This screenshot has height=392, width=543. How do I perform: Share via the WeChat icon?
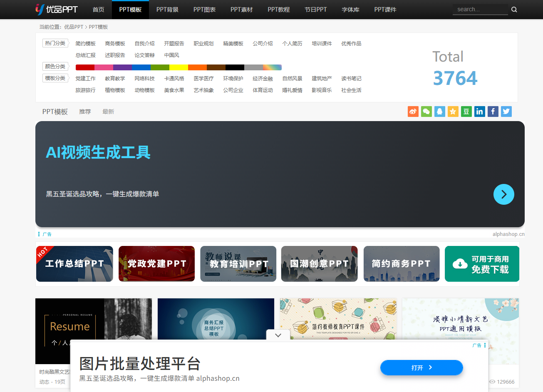pos(426,111)
